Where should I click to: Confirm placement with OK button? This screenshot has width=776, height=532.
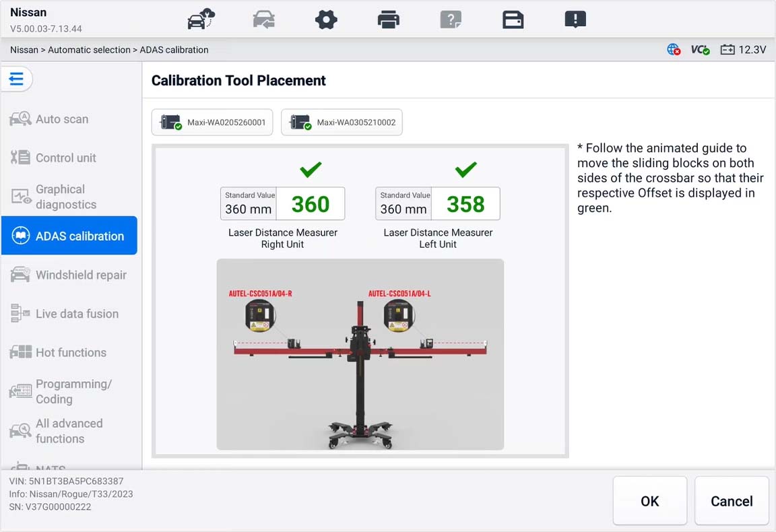(650, 501)
